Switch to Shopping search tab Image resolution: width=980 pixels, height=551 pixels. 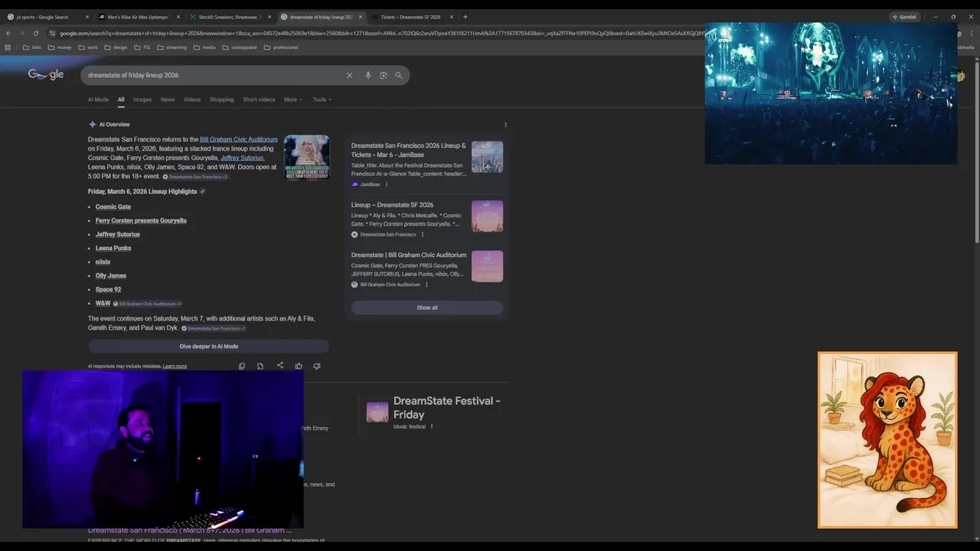point(222,99)
